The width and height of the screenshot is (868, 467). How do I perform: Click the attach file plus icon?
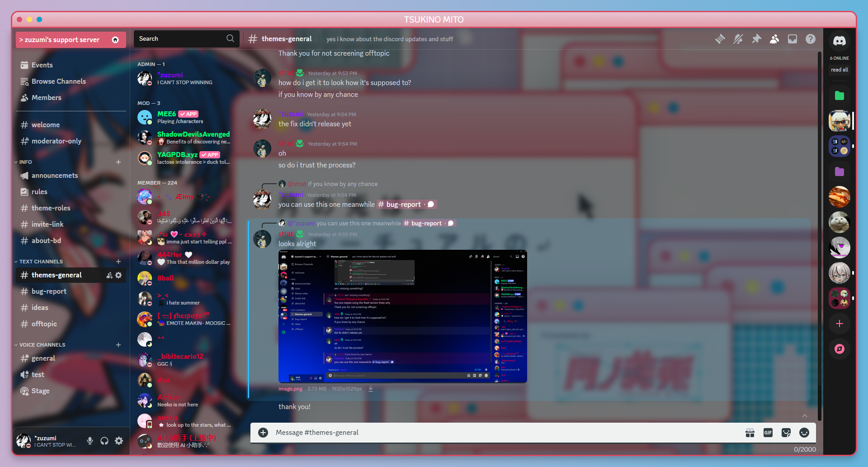[x=263, y=433]
